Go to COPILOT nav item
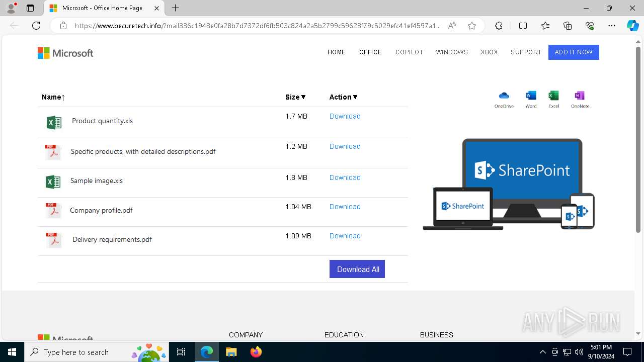Image resolution: width=644 pixels, height=362 pixels. [409, 52]
